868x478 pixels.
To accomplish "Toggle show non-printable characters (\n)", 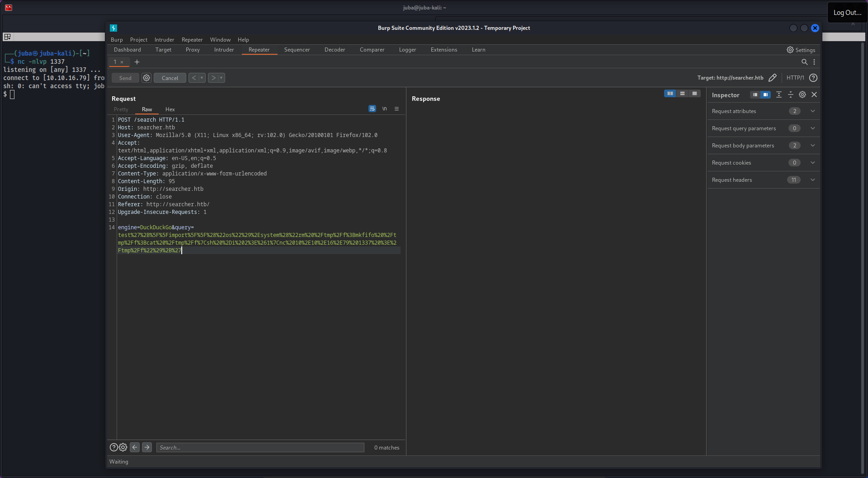I will click(385, 109).
